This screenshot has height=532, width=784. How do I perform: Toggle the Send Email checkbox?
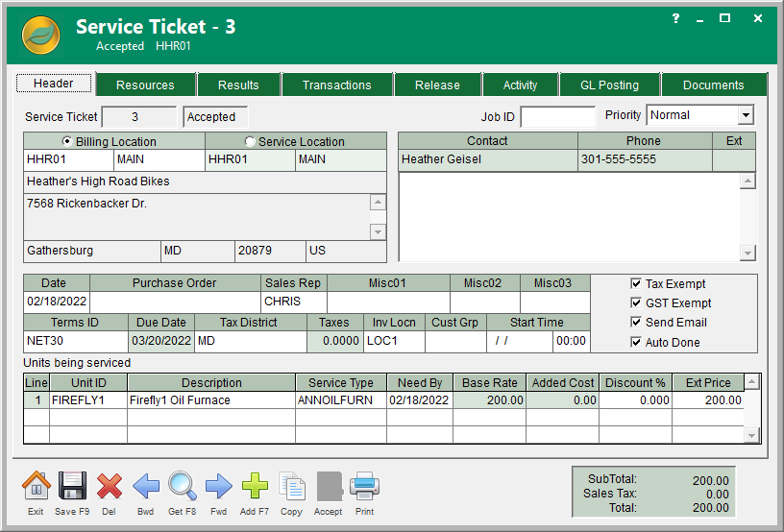click(x=636, y=323)
